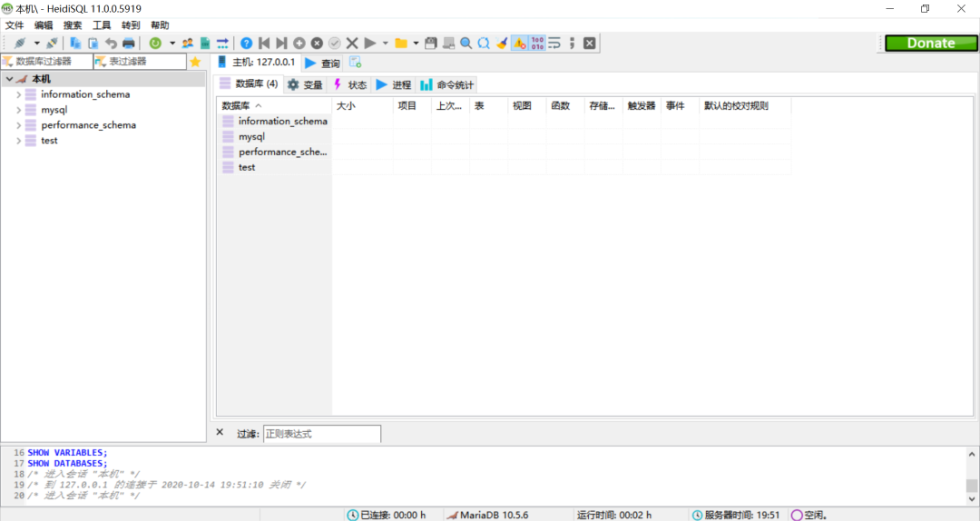Viewport: 980px width, 521px height.
Task: Open the 转到 menu
Action: [131, 25]
